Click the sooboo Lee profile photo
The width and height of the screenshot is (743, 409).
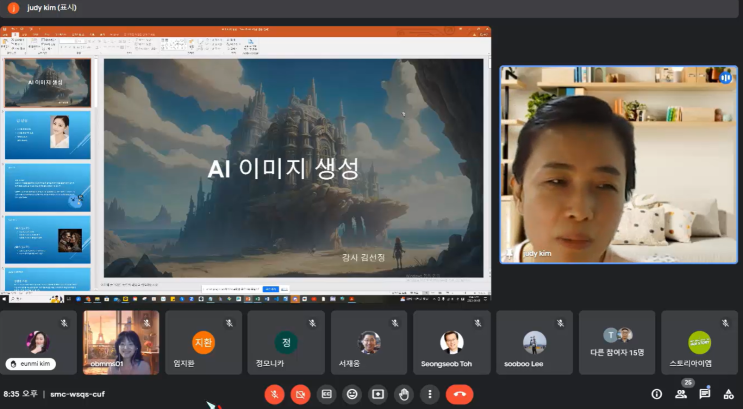click(x=535, y=342)
